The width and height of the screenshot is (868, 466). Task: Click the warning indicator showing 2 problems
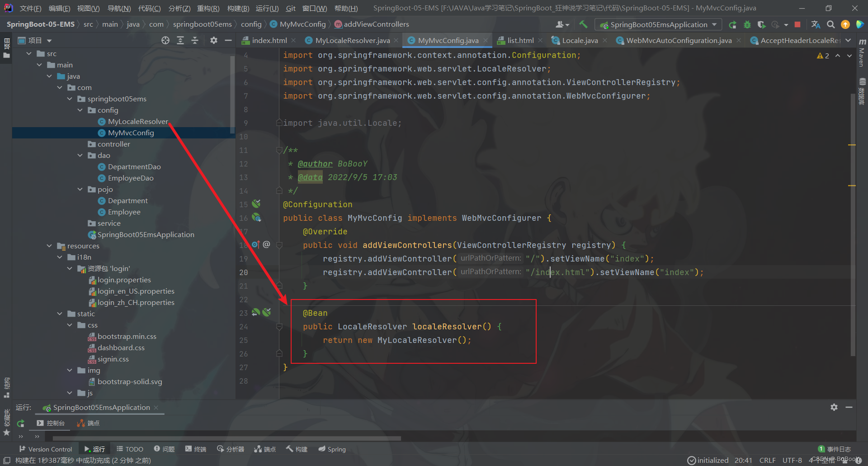point(823,56)
